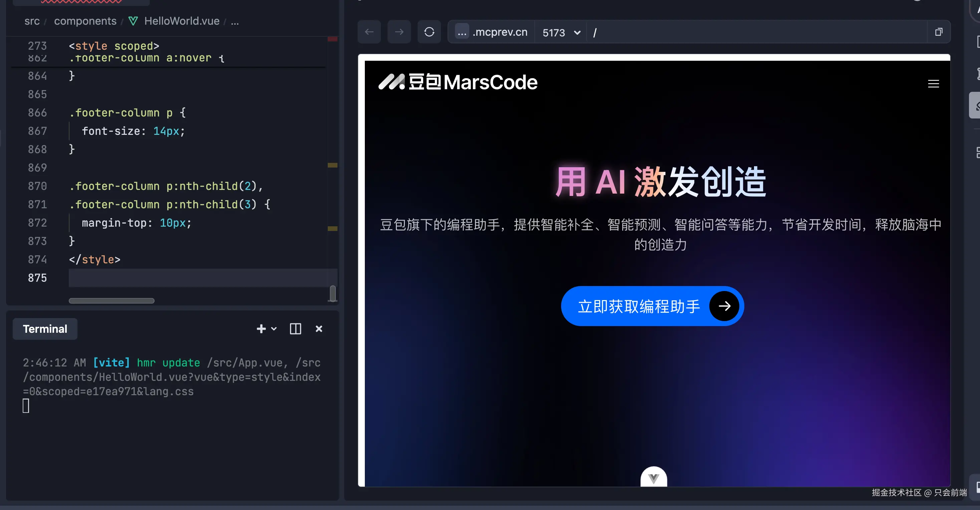Select the Terminal tab

[x=45, y=328]
